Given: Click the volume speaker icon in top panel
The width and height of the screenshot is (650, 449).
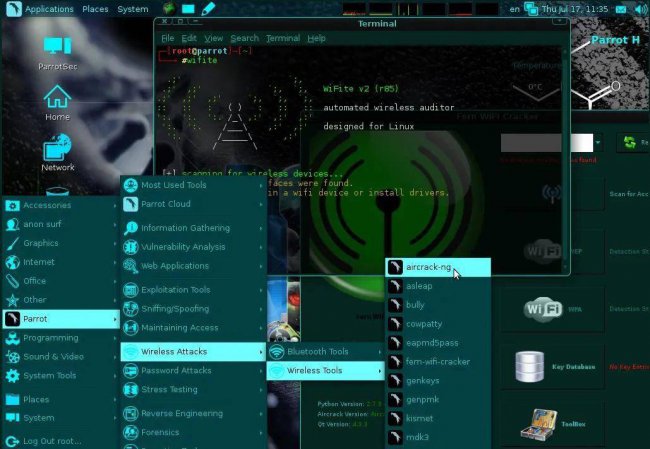Looking at the screenshot, I should pyautogui.click(x=641, y=9).
